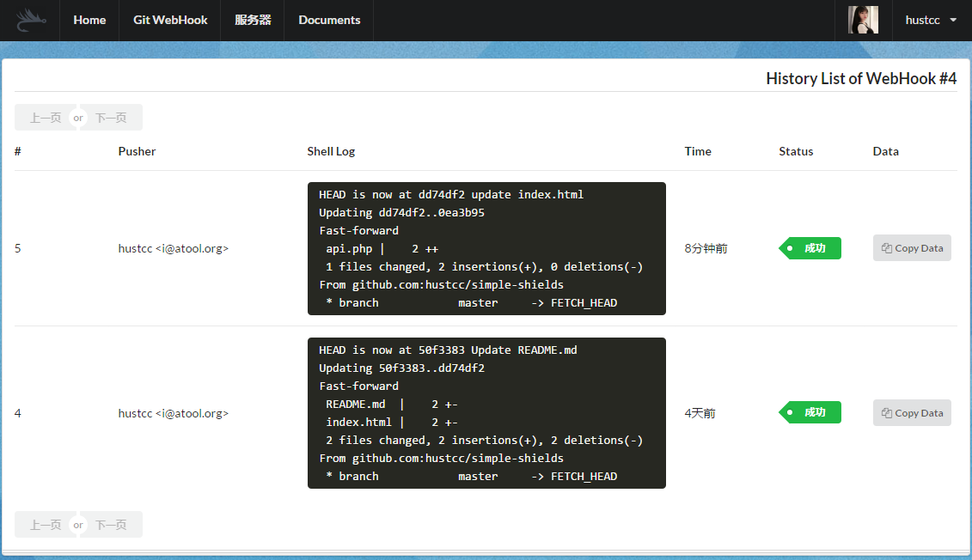
Task: Click the Status column header
Action: click(796, 151)
